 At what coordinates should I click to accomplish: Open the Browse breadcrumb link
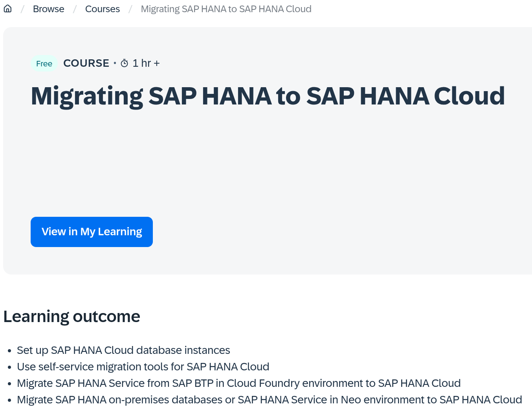48,9
